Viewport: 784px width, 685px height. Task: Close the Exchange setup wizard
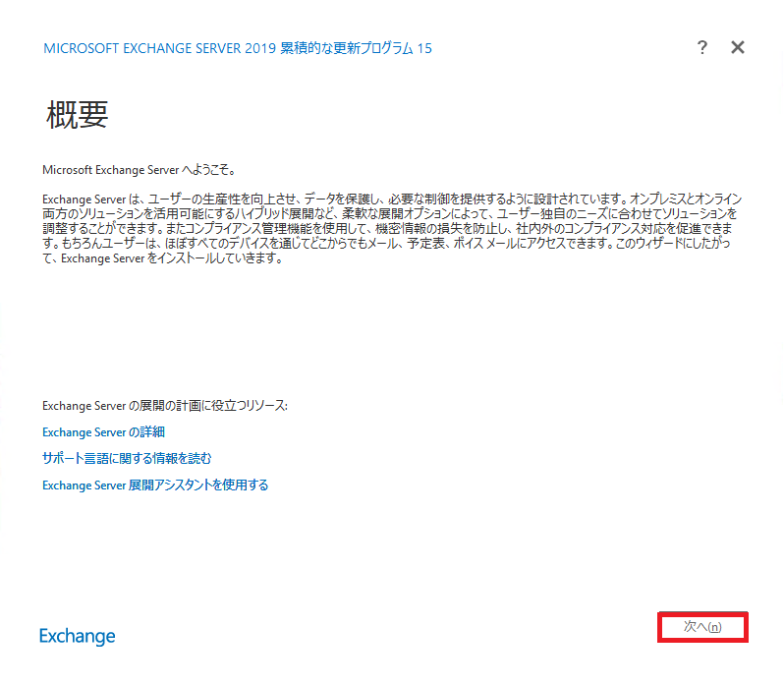738,47
